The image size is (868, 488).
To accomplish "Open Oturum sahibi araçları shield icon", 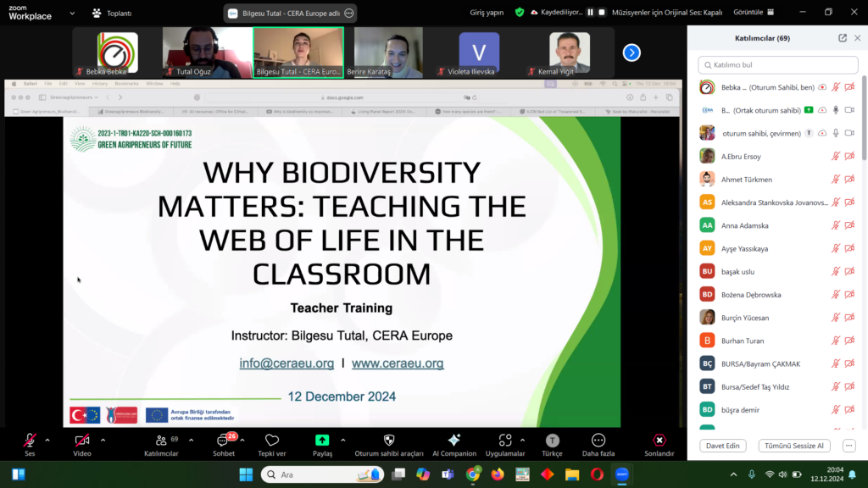I will pos(389,441).
